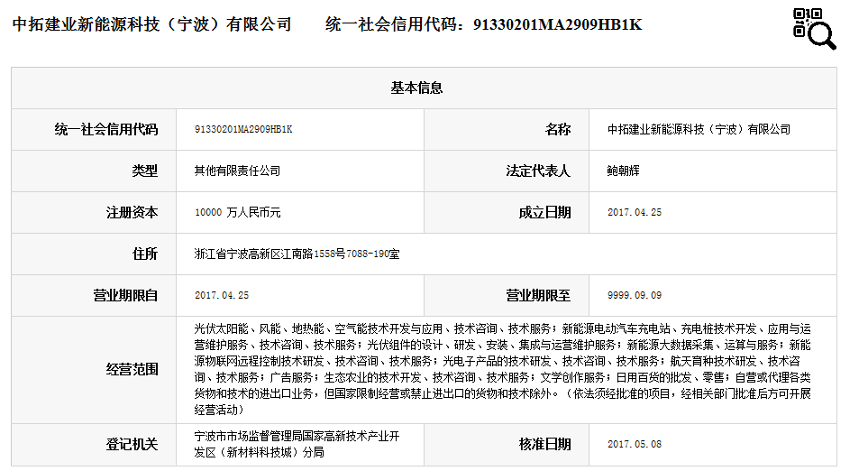Viewport: 868px width, 471px height.
Task: Click the 注册资本 label
Action: pyautogui.click(x=132, y=213)
